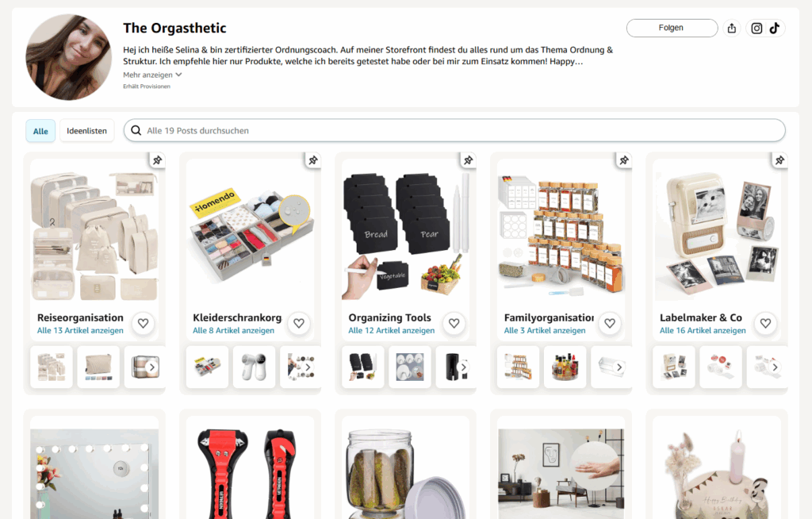
Task: Click the pin icon on Familyorganisation card
Action: tap(624, 160)
